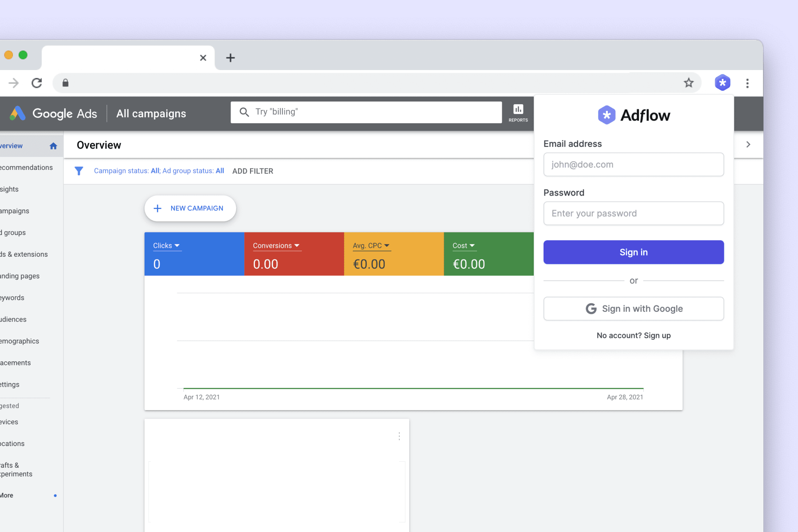Expand panel with right chevron arrow

748,145
